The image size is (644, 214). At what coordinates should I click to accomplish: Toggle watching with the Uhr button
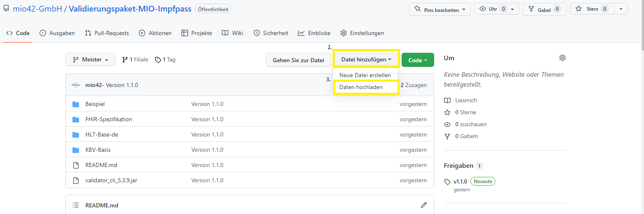pos(496,9)
